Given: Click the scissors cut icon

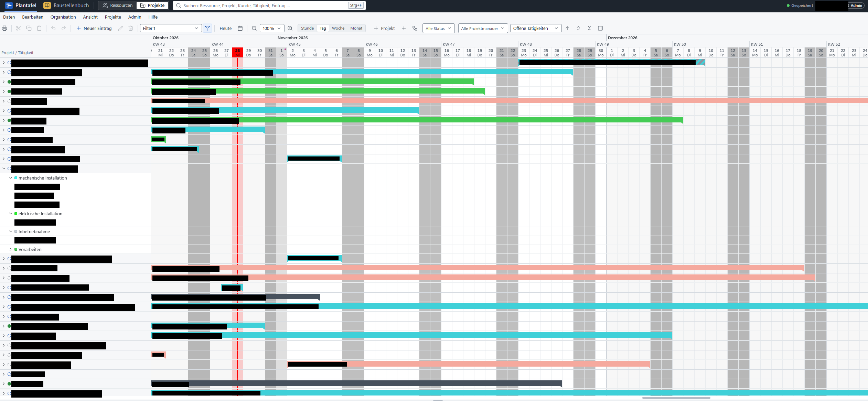Looking at the screenshot, I should (19, 28).
